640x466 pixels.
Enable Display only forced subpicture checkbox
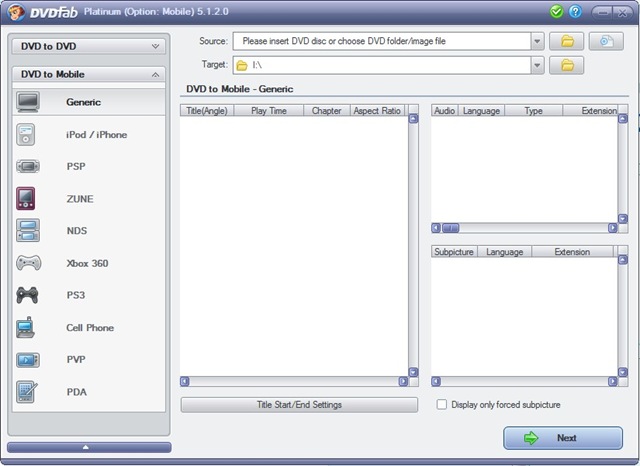tap(442, 404)
